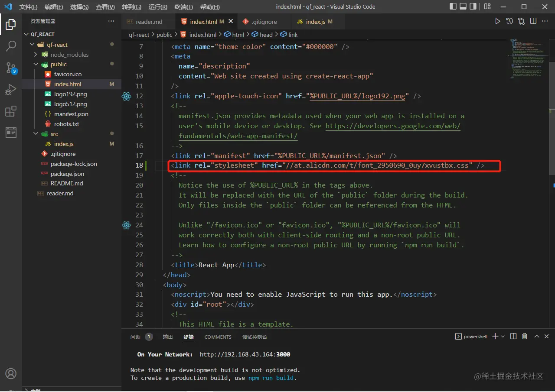Open package-lock.json in the explorer

[74, 164]
